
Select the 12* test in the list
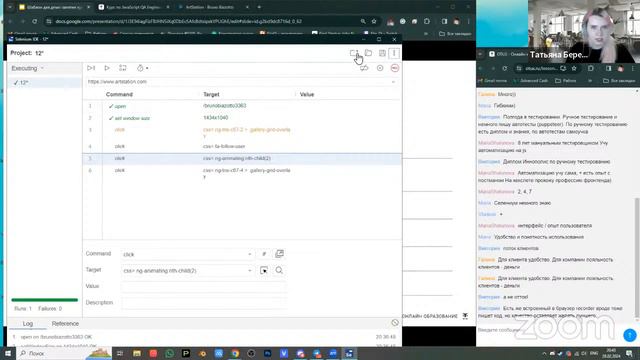coord(44,82)
